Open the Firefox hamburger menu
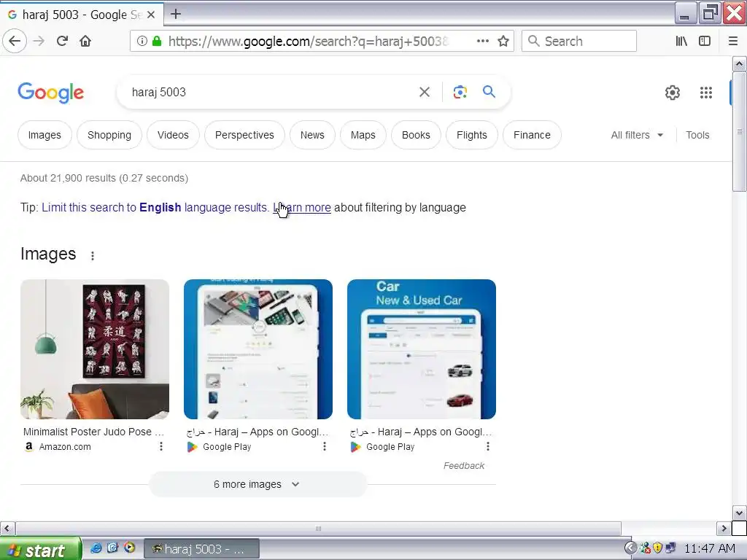747x560 pixels. [x=732, y=41]
